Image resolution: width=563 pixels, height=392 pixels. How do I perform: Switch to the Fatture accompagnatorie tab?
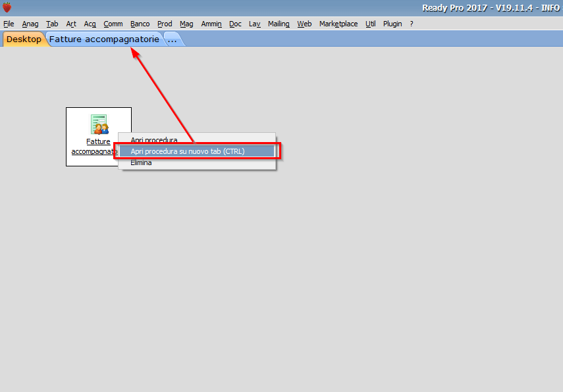pos(104,39)
